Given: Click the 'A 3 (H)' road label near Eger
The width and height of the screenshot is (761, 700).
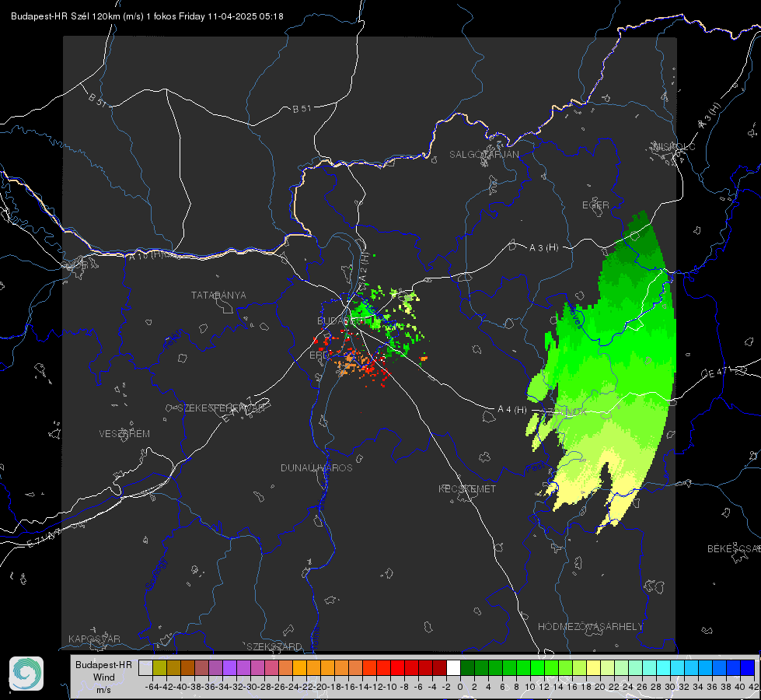Looking at the screenshot, I should 543,248.
